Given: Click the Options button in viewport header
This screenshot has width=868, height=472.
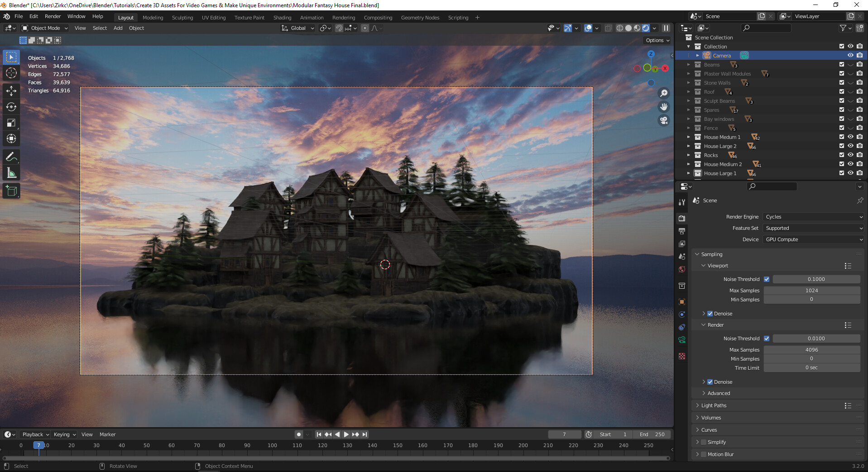Looking at the screenshot, I should [656, 40].
